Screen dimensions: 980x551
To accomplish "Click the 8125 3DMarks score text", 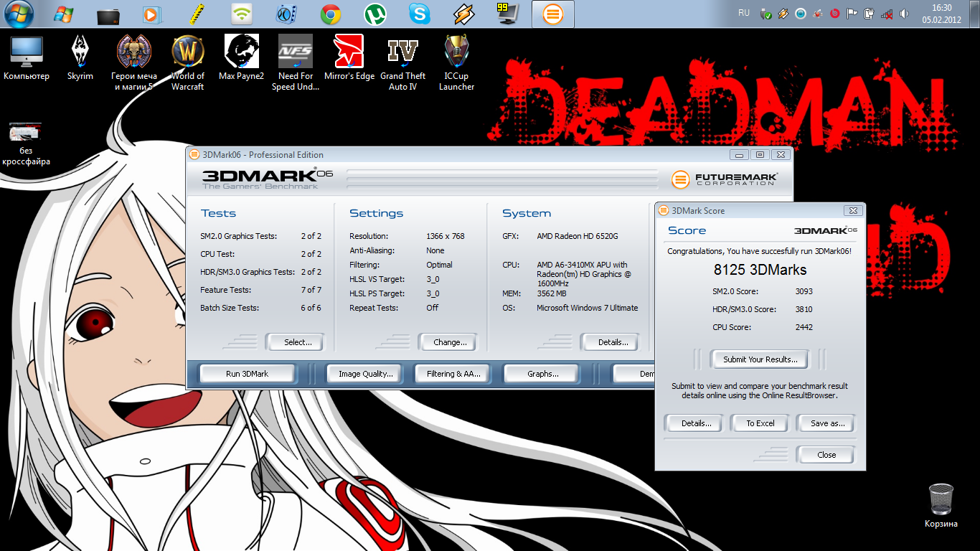I will (760, 270).
